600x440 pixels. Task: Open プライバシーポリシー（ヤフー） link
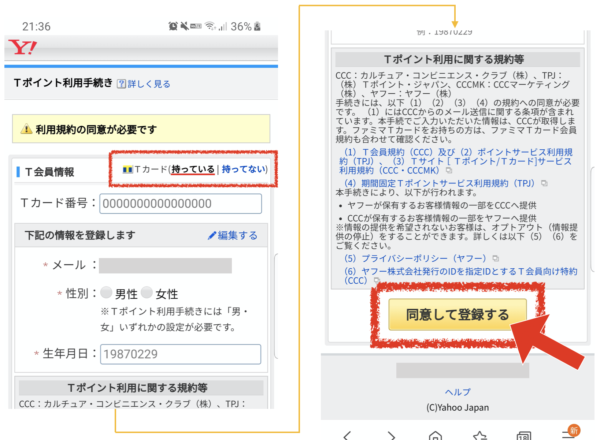(x=415, y=259)
